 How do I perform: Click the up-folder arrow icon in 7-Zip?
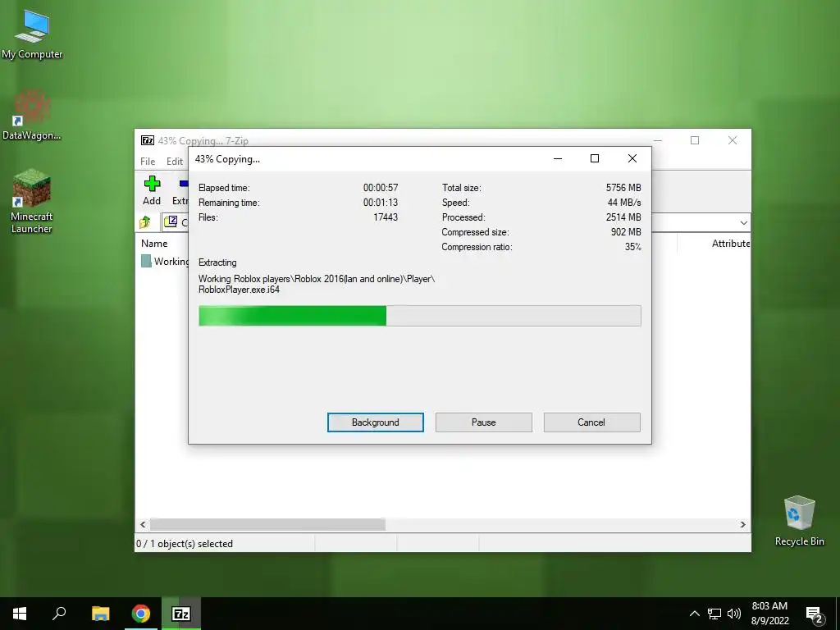145,221
